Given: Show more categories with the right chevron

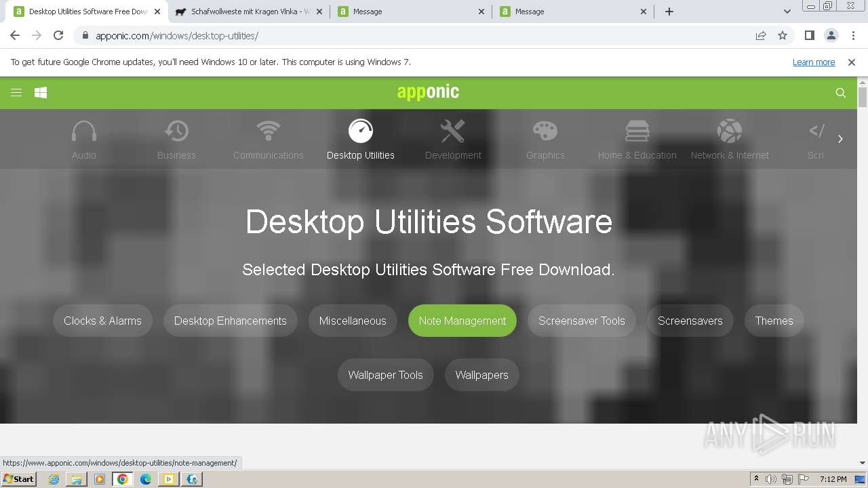Looking at the screenshot, I should tap(840, 139).
